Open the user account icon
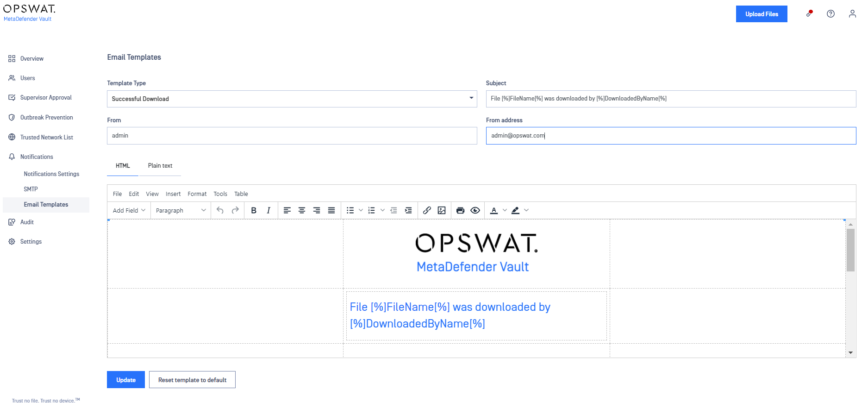This screenshot has height=409, width=868. 852,14
